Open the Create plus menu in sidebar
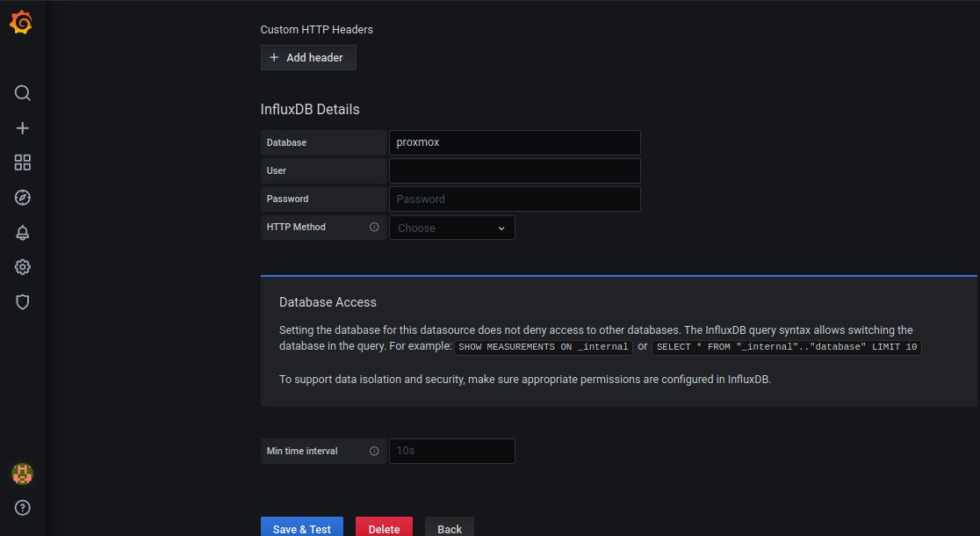This screenshot has height=536, width=980. (23, 128)
